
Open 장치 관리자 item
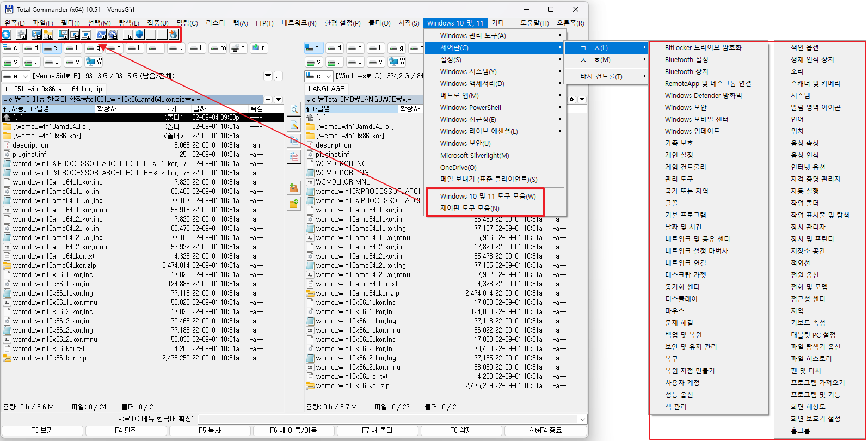(808, 227)
